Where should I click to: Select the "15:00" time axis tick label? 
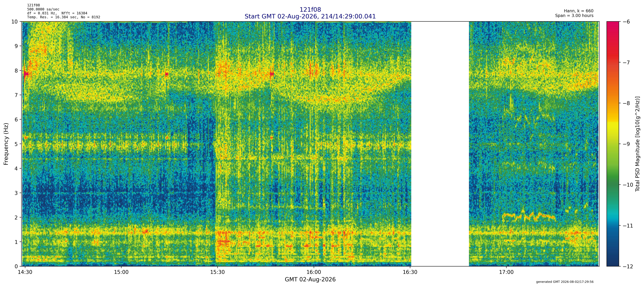point(121,272)
